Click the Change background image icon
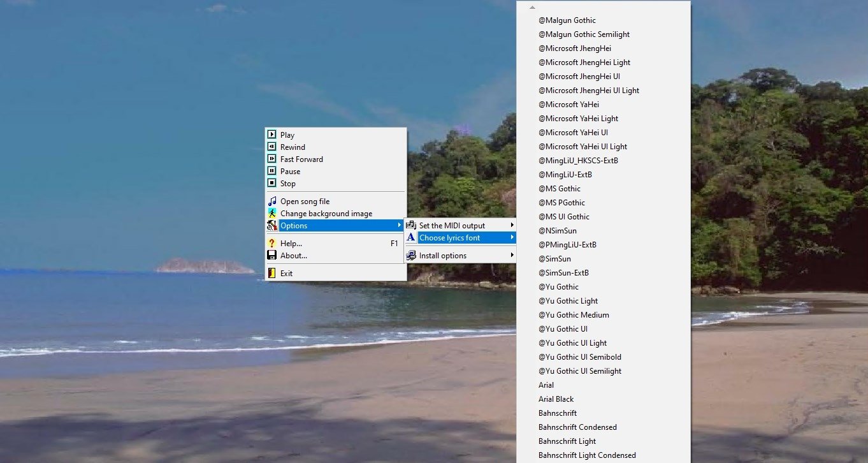This screenshot has width=868, height=463. 272,213
